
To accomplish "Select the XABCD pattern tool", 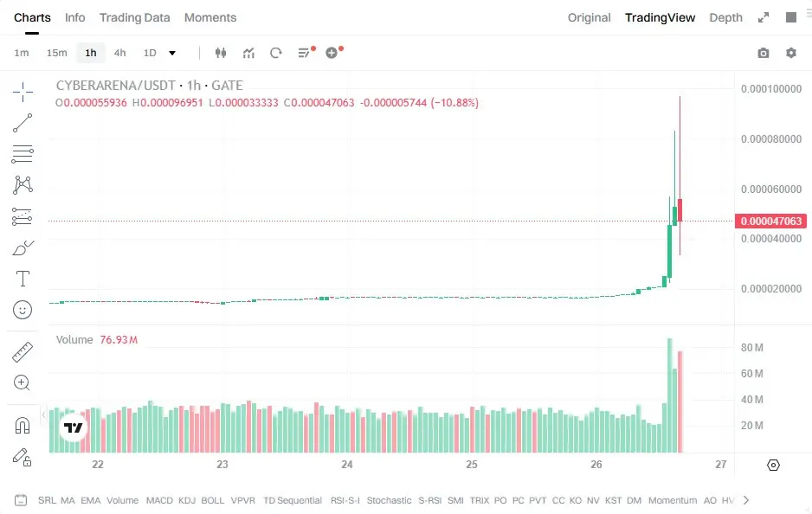I will click(x=23, y=185).
